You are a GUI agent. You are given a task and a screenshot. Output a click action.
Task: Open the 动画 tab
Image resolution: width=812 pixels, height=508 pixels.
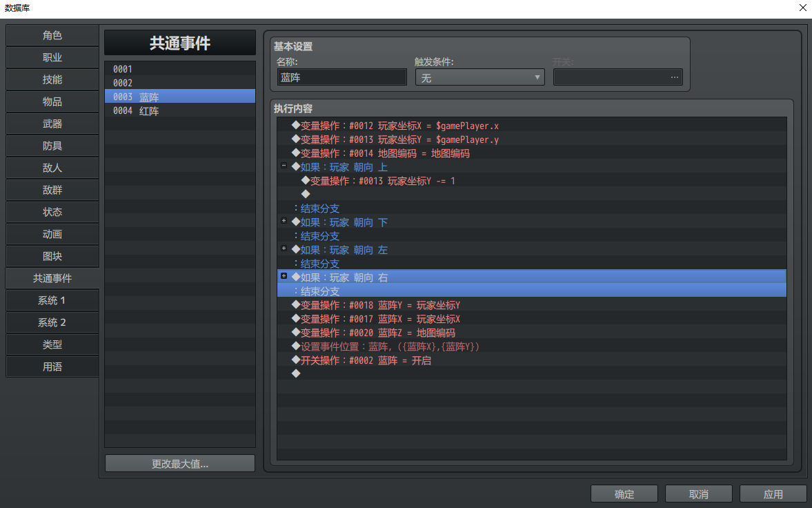tap(52, 234)
